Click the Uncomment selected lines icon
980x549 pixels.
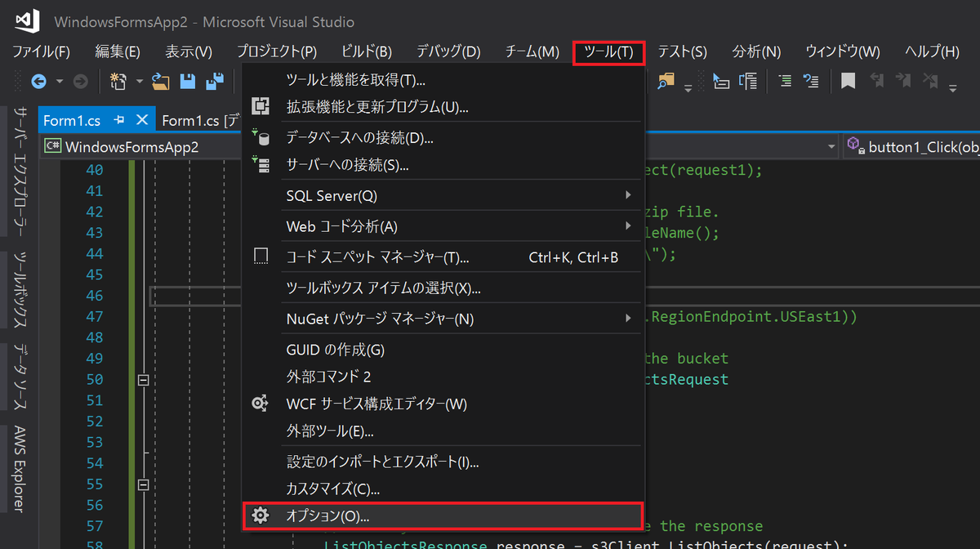point(811,81)
